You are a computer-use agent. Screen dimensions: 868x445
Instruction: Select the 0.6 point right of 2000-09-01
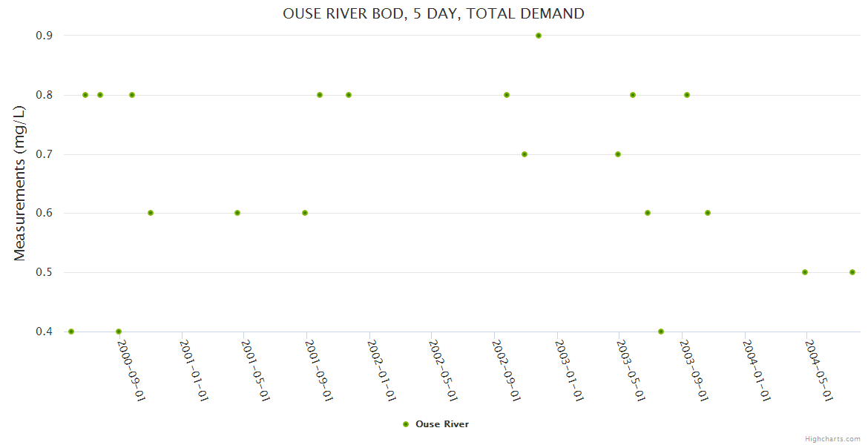point(151,213)
